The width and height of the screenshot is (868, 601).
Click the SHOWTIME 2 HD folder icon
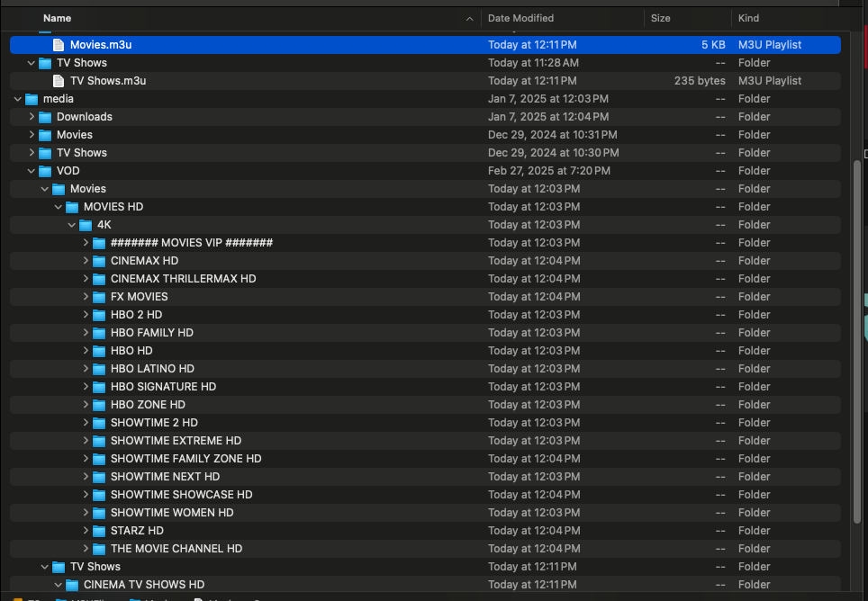99,423
